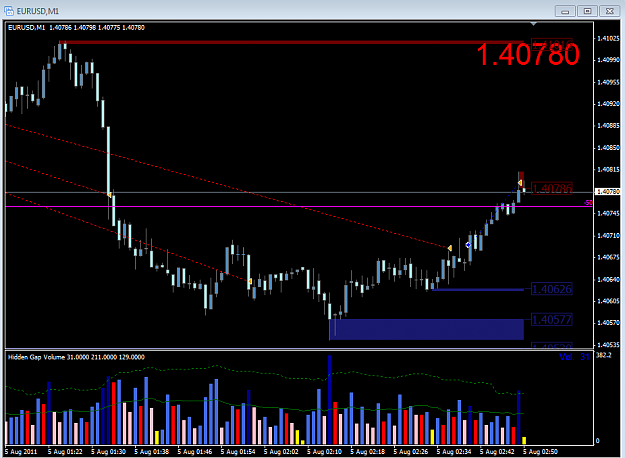The height and width of the screenshot is (458, 625).
Task: Click the 5 Aug 02:34 time label
Action: click(454, 452)
